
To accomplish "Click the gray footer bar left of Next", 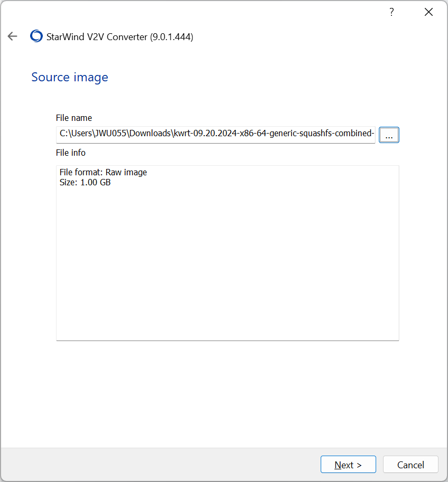I will pos(158,465).
